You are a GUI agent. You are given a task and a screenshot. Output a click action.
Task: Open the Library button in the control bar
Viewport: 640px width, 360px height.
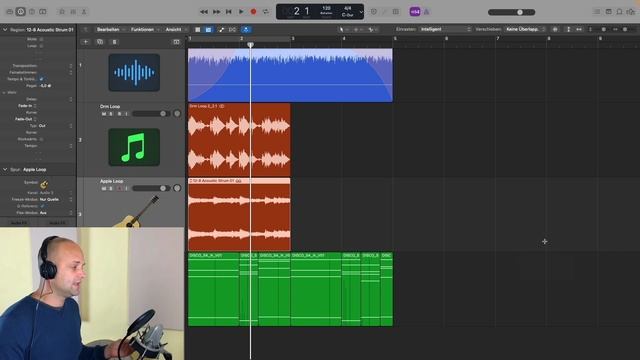coord(9,12)
